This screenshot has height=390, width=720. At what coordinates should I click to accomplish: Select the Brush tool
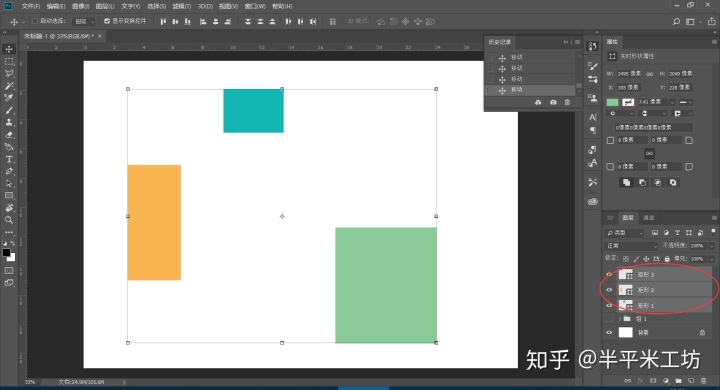pyautogui.click(x=9, y=110)
